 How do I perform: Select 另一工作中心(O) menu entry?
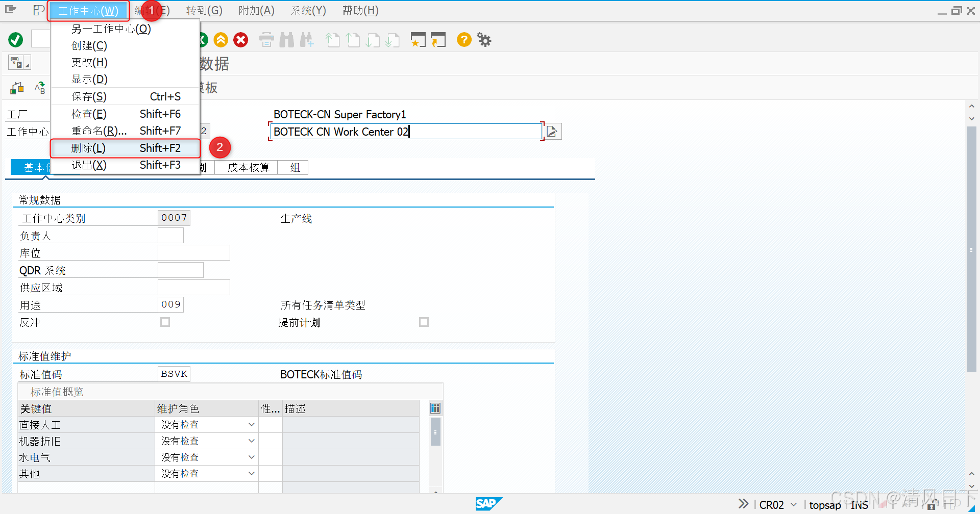[125, 29]
